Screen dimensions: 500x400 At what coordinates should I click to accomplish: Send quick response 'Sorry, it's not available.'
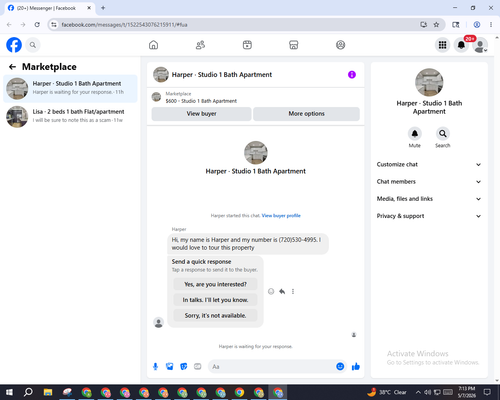tap(215, 315)
